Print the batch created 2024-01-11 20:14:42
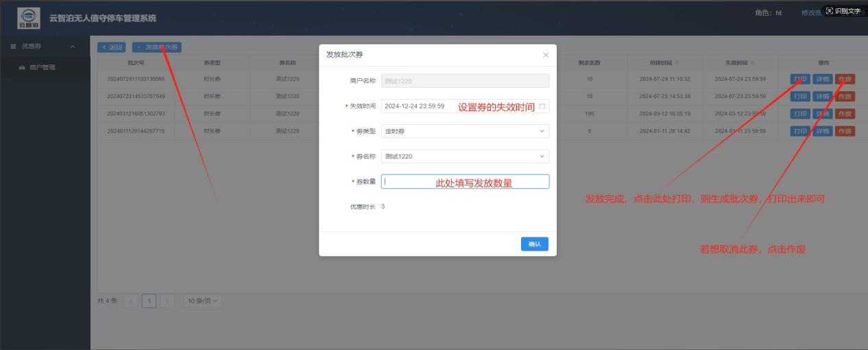 (800, 131)
